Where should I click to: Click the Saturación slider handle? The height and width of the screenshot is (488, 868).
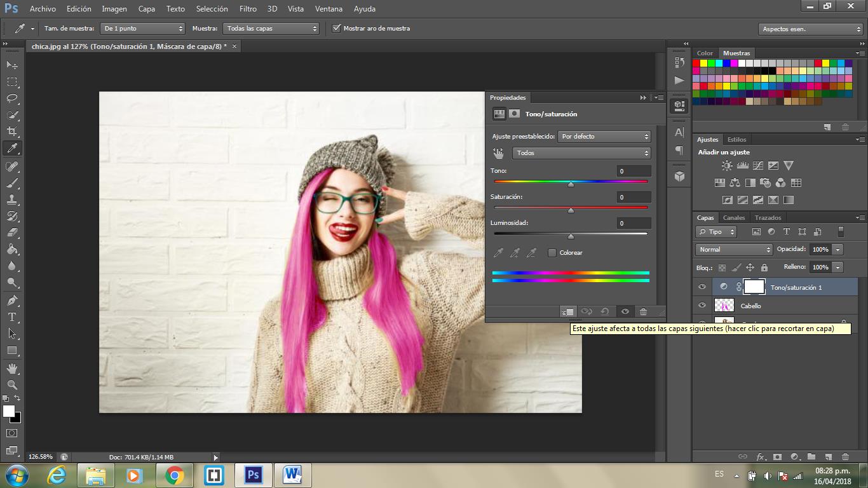pyautogui.click(x=571, y=210)
